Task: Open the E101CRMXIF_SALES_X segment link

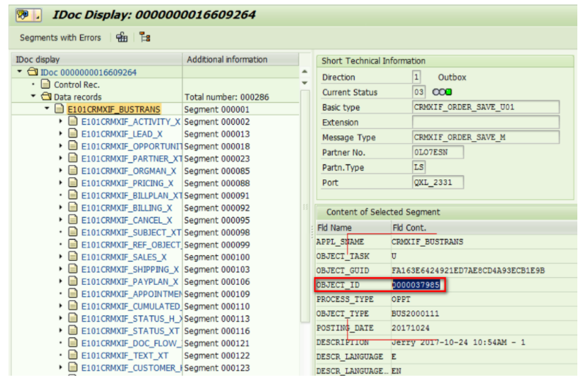Action: coord(124,257)
